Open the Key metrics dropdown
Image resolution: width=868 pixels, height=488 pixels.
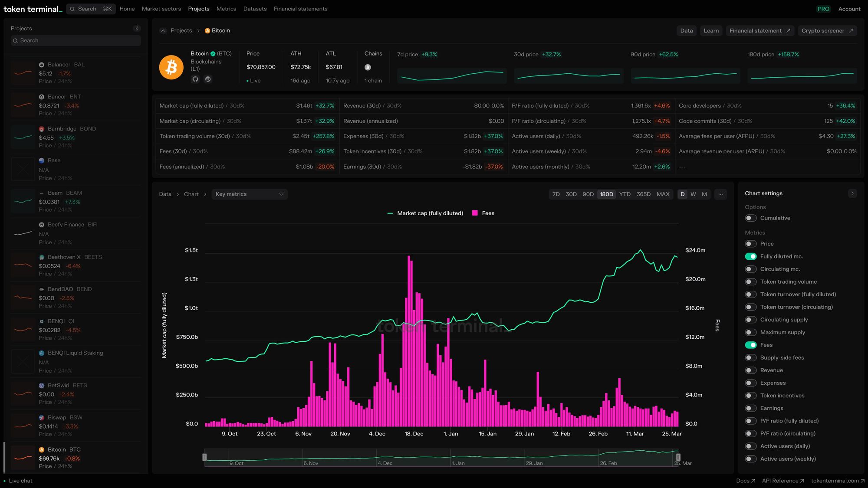(249, 194)
